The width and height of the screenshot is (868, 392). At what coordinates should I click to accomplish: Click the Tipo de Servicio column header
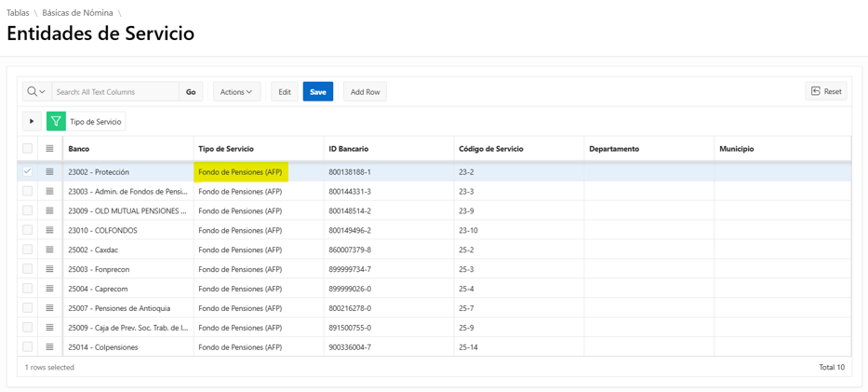click(x=259, y=149)
